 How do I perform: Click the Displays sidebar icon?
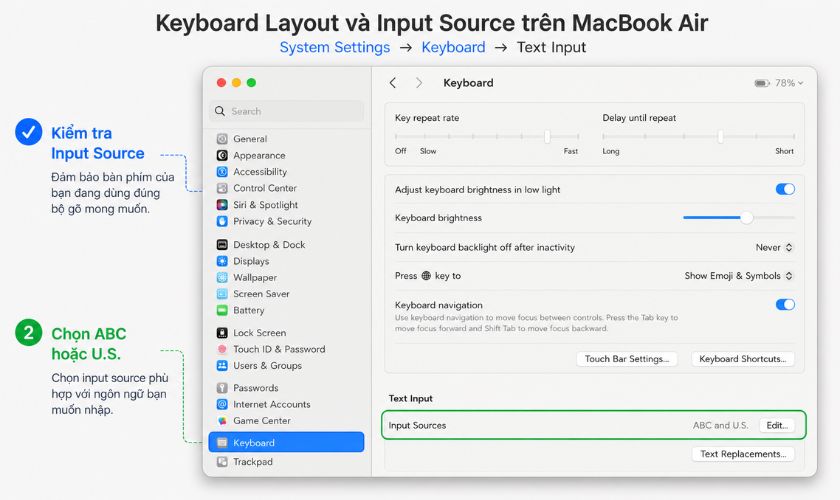(x=222, y=261)
